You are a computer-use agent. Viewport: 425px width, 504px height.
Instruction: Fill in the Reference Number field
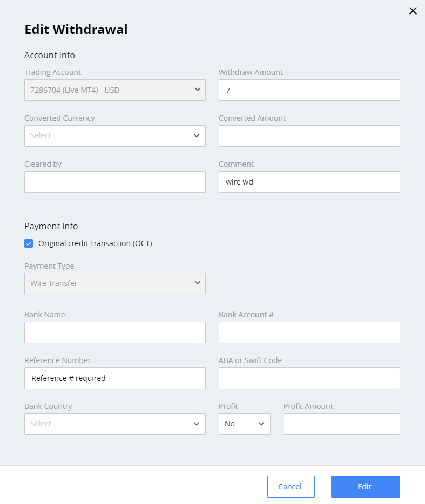[114, 378]
